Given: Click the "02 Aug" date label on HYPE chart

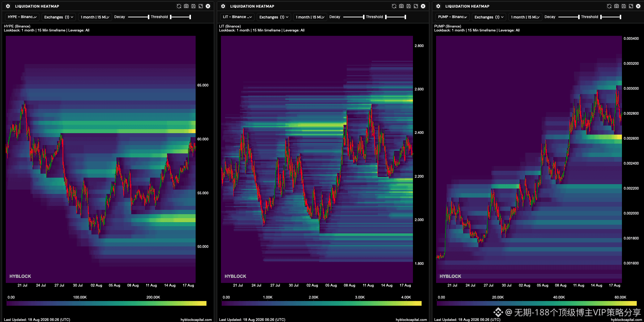Looking at the screenshot, I should click(x=97, y=285).
